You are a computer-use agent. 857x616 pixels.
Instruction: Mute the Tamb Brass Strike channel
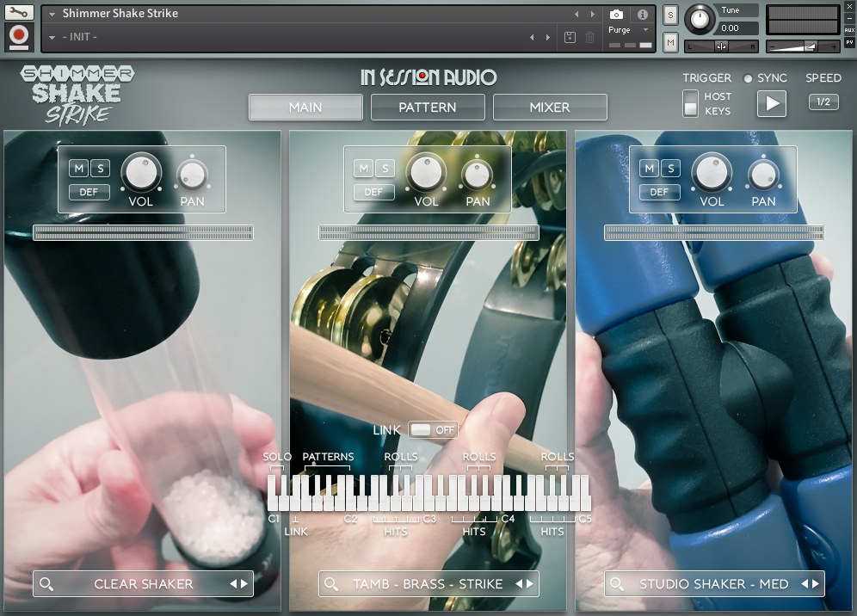pyautogui.click(x=364, y=169)
